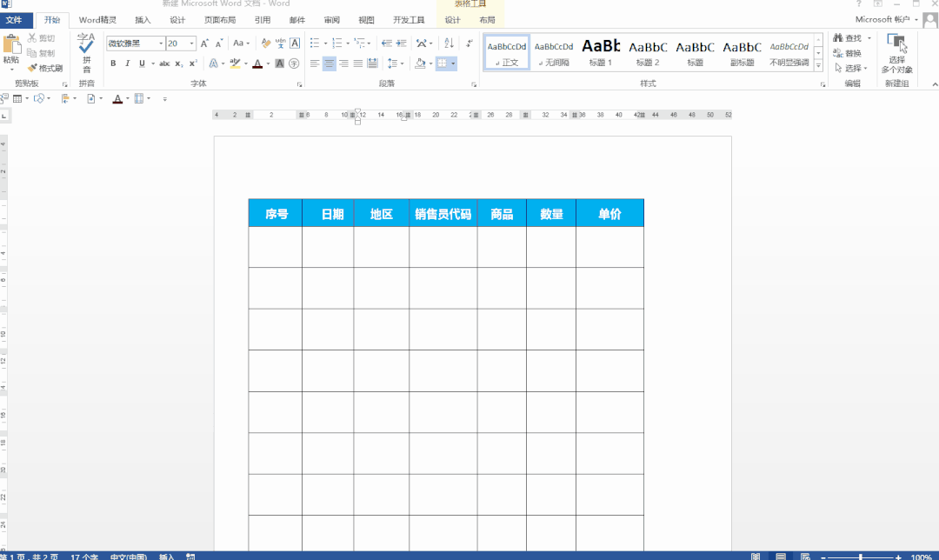Screen dimensions: 939x560
Task: Switch to the Page Layout (页面布局) tab
Action: click(220, 20)
